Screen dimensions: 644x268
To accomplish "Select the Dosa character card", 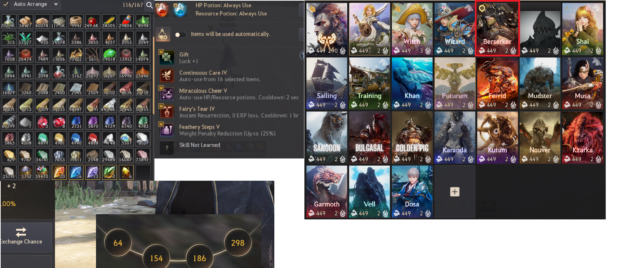I will point(412,192).
